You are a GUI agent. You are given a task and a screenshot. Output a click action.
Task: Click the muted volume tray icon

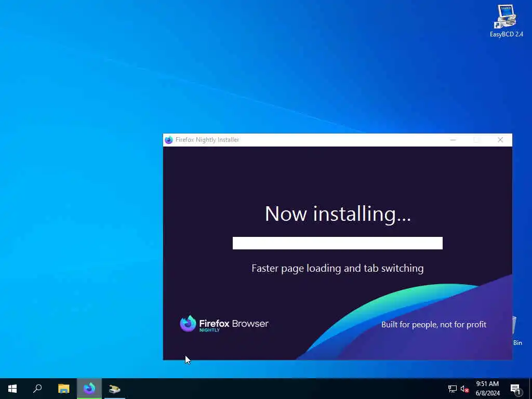pos(464,389)
